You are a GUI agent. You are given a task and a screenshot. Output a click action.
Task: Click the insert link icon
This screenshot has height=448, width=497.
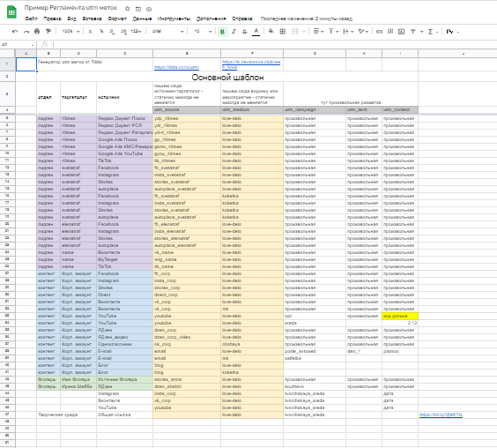tap(379, 32)
